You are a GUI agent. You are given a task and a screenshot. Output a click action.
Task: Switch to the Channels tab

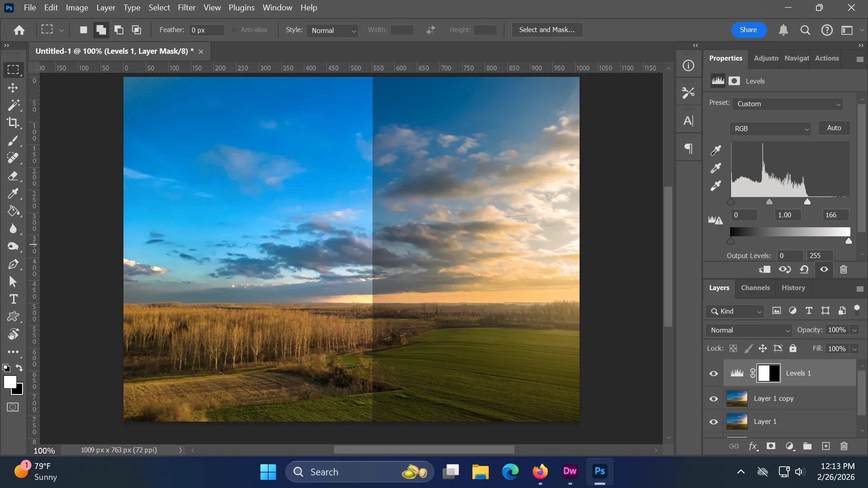(x=755, y=288)
